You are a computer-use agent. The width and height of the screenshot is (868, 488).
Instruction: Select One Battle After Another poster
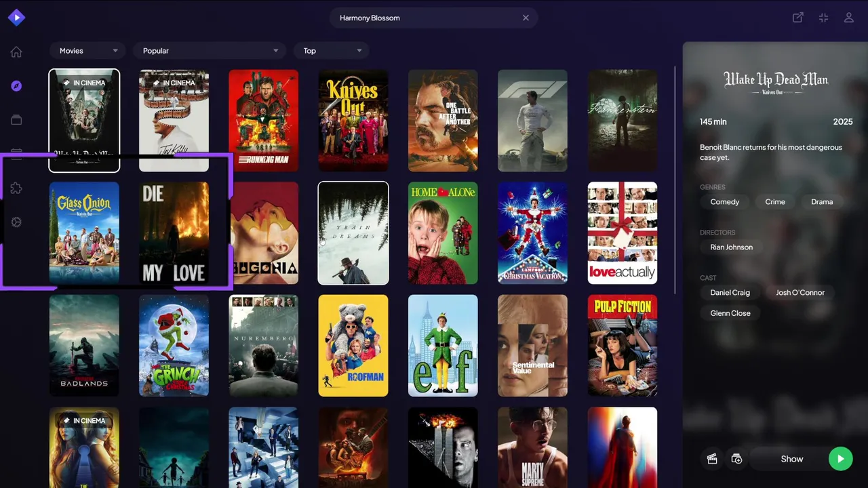[443, 121]
